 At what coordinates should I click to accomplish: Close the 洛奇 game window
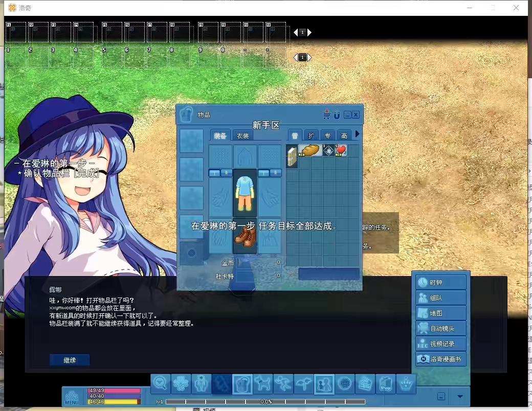tap(516, 8)
